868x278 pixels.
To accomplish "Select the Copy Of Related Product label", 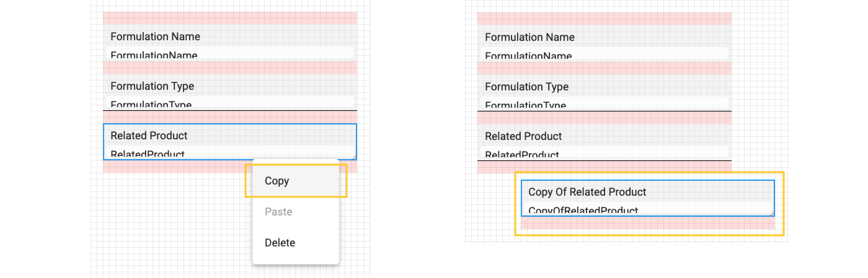I will (587, 192).
